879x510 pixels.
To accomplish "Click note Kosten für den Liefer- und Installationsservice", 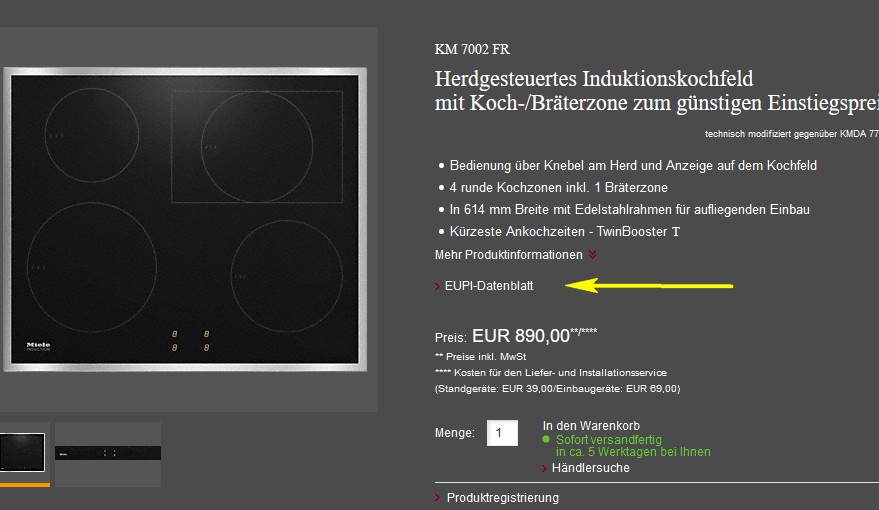I will click(x=550, y=373).
